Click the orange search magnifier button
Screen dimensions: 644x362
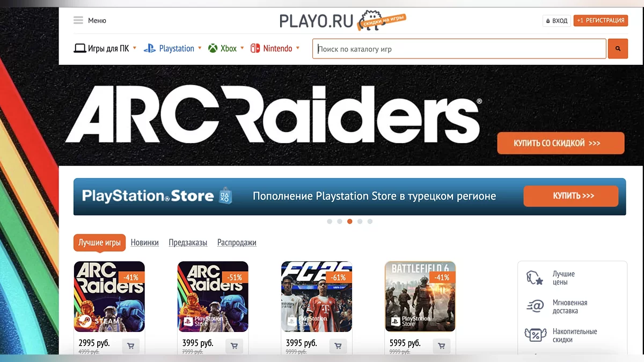[x=618, y=49]
